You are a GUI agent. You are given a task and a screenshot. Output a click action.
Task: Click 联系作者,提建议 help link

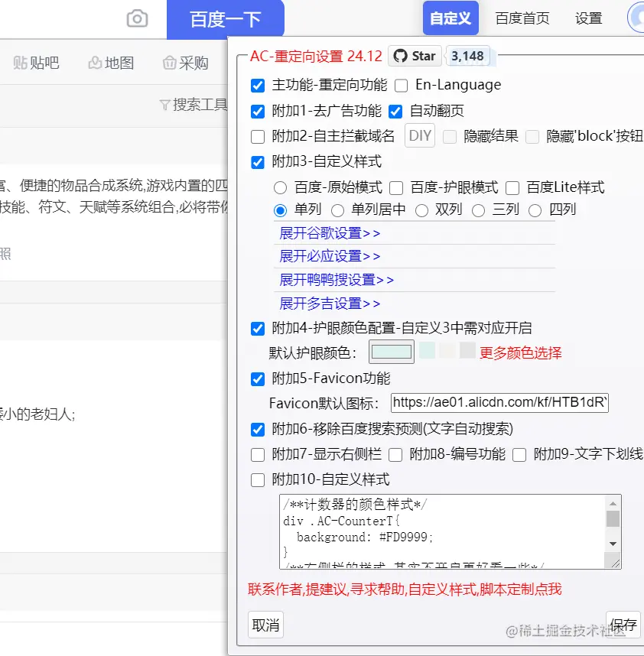(405, 589)
